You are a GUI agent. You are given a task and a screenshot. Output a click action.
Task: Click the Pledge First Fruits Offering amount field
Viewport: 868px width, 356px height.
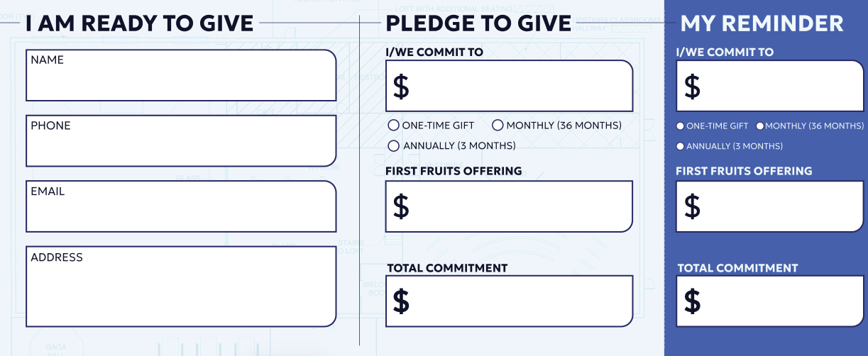[x=518, y=206]
